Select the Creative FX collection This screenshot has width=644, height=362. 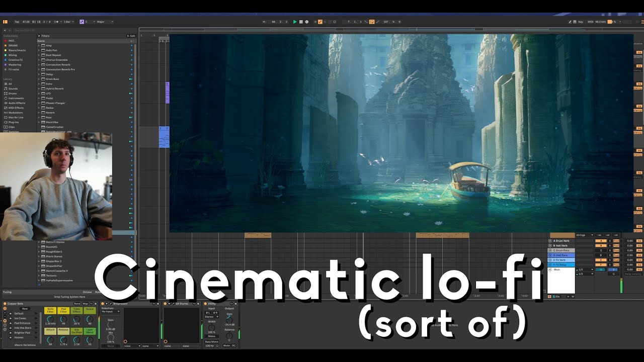pos(15,60)
